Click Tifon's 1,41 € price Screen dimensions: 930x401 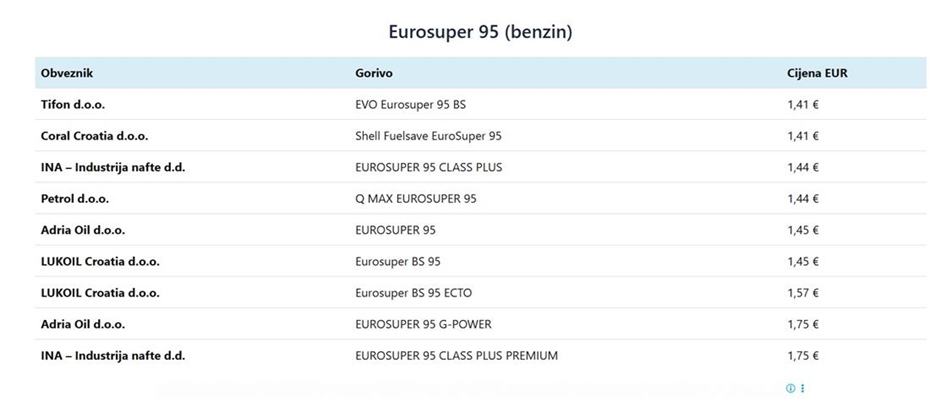tap(803, 105)
